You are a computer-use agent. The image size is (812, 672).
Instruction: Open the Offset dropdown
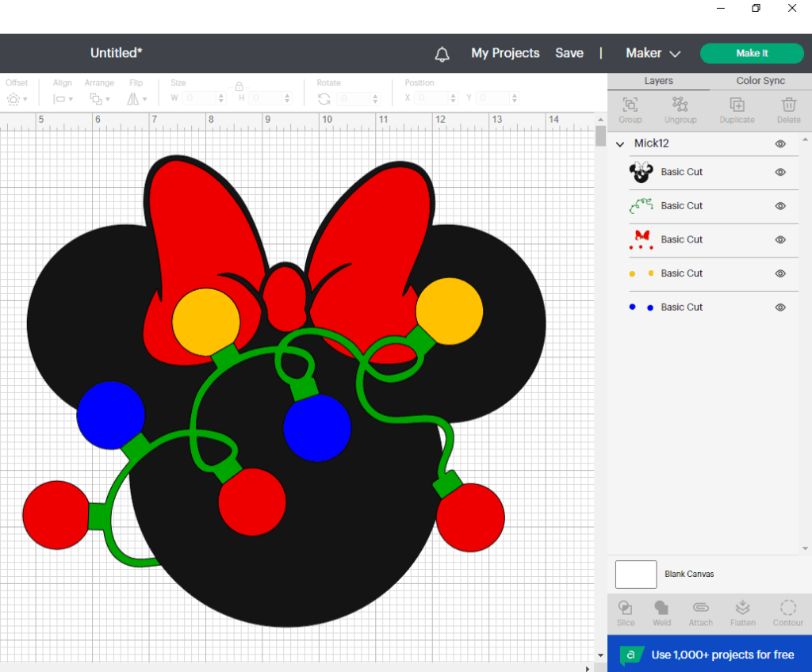click(x=17, y=99)
